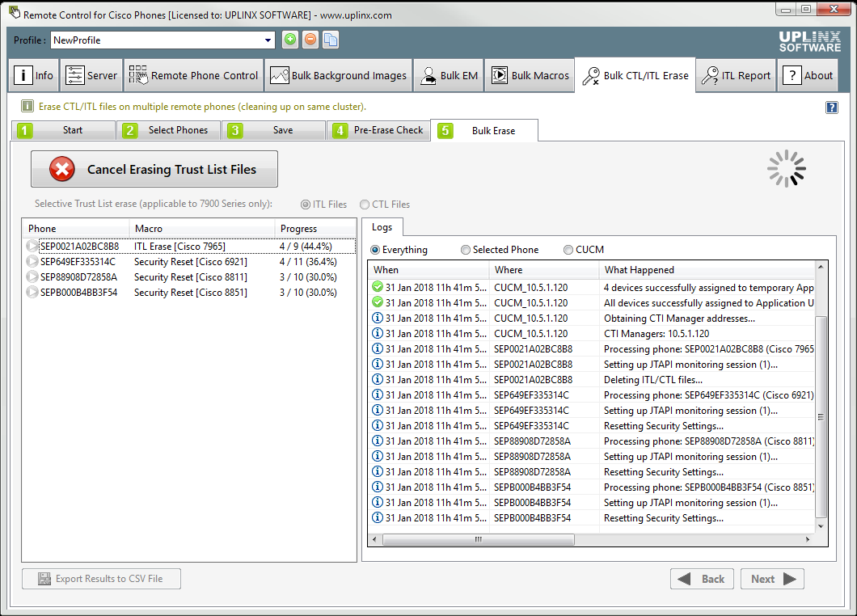The image size is (857, 616).
Task: Click the Macro column header
Action: click(201, 229)
